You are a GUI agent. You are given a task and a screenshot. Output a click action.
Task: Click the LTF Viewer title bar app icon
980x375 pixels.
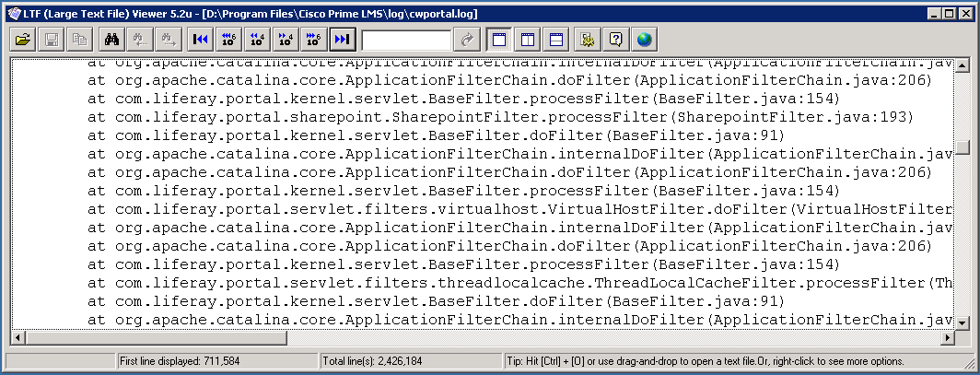tap(14, 13)
